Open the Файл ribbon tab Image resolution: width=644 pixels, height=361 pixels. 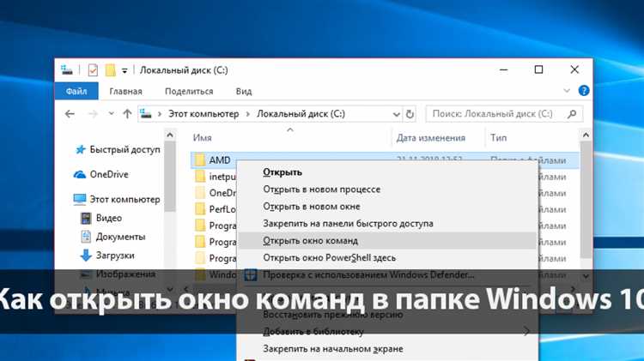click(76, 91)
